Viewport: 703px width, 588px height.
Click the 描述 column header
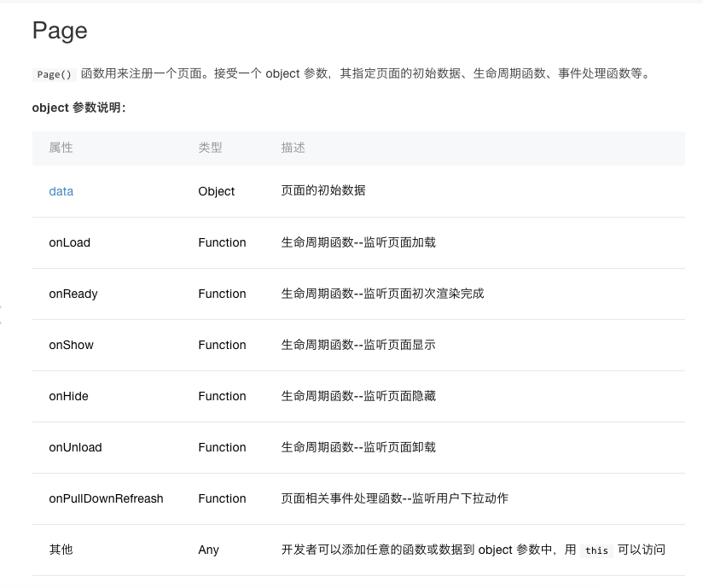click(293, 148)
